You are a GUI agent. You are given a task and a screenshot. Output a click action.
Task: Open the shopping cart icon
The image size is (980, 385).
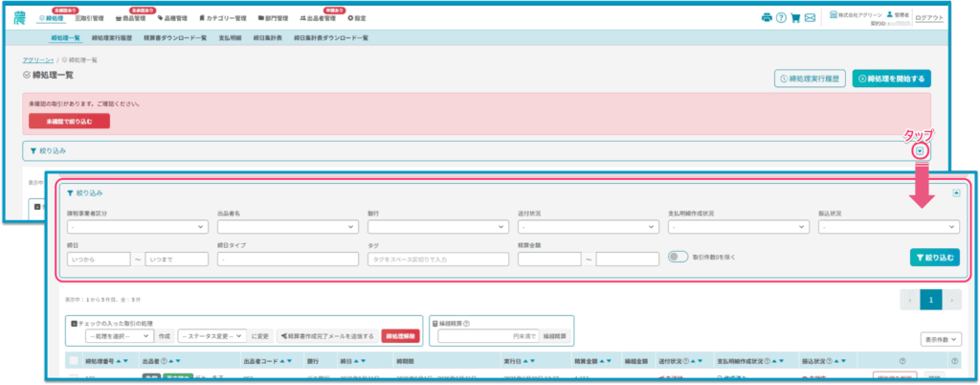tap(795, 18)
